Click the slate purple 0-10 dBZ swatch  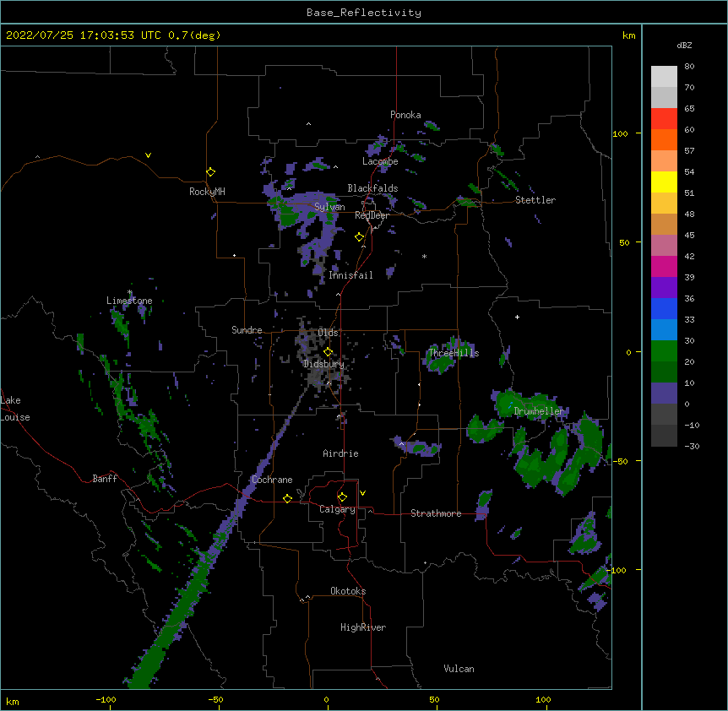pyautogui.click(x=664, y=393)
